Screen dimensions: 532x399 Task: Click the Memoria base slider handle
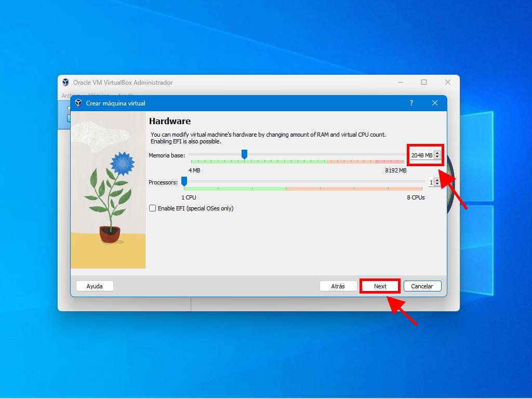point(244,154)
